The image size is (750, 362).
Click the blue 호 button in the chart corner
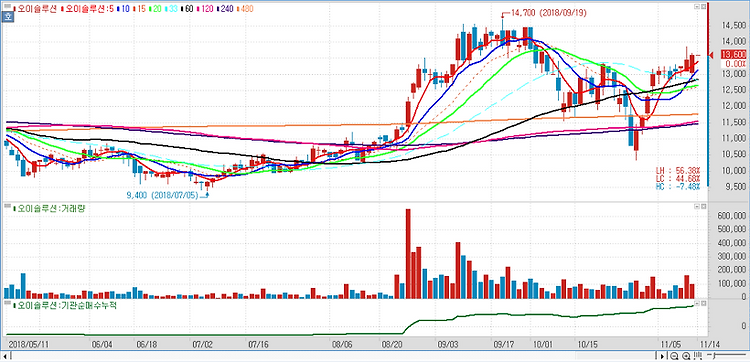click(x=7, y=17)
